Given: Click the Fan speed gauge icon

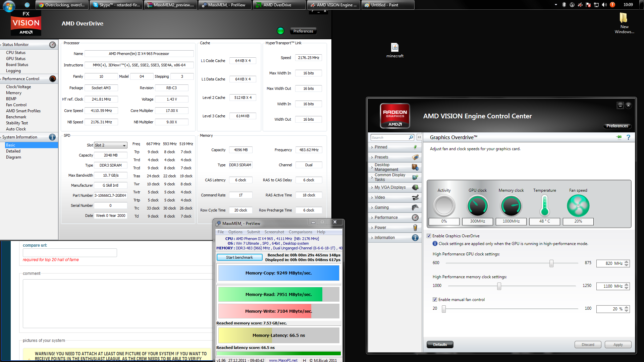Looking at the screenshot, I should click(x=578, y=206).
